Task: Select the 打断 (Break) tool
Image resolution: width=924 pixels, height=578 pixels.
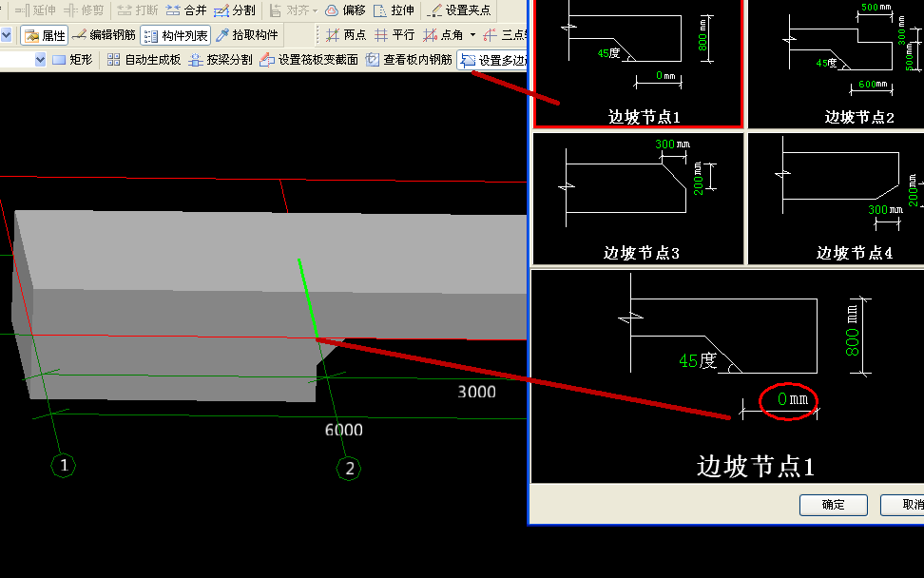Action: coord(137,10)
